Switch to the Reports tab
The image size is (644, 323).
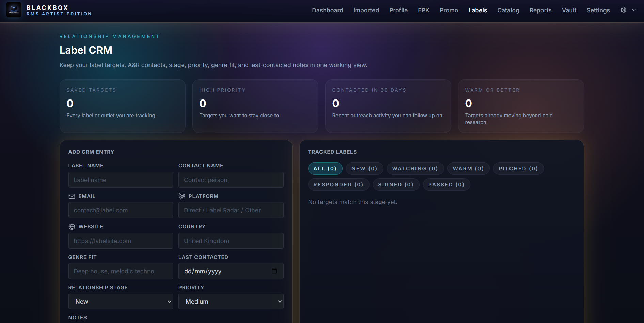tap(540, 10)
